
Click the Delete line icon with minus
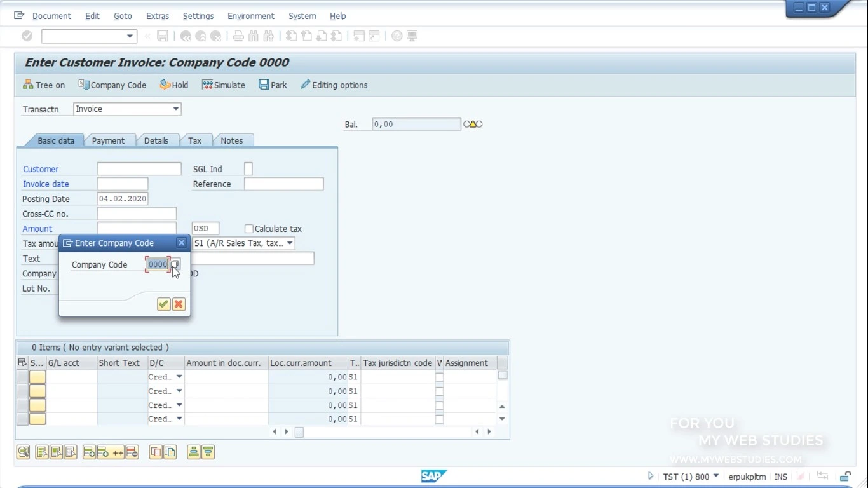[132, 452]
